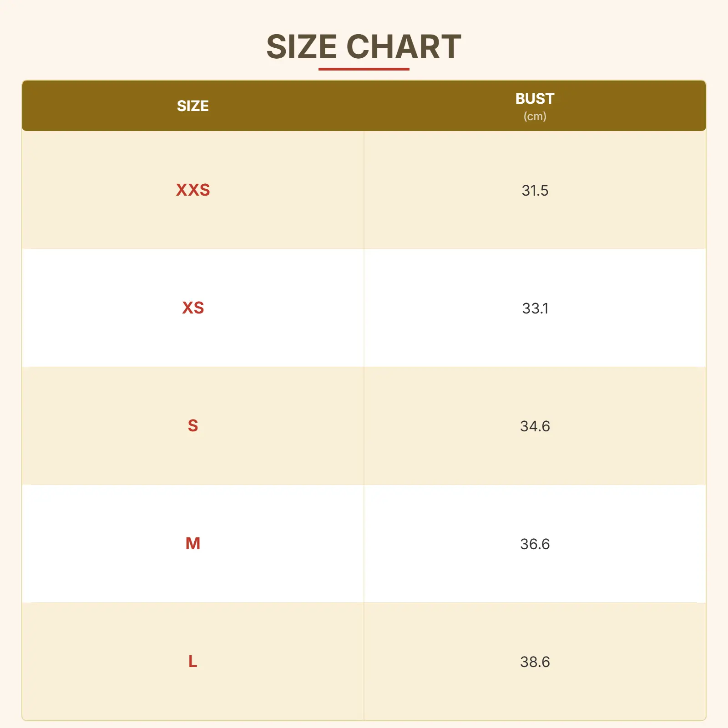Select the M size label

pyautogui.click(x=193, y=543)
